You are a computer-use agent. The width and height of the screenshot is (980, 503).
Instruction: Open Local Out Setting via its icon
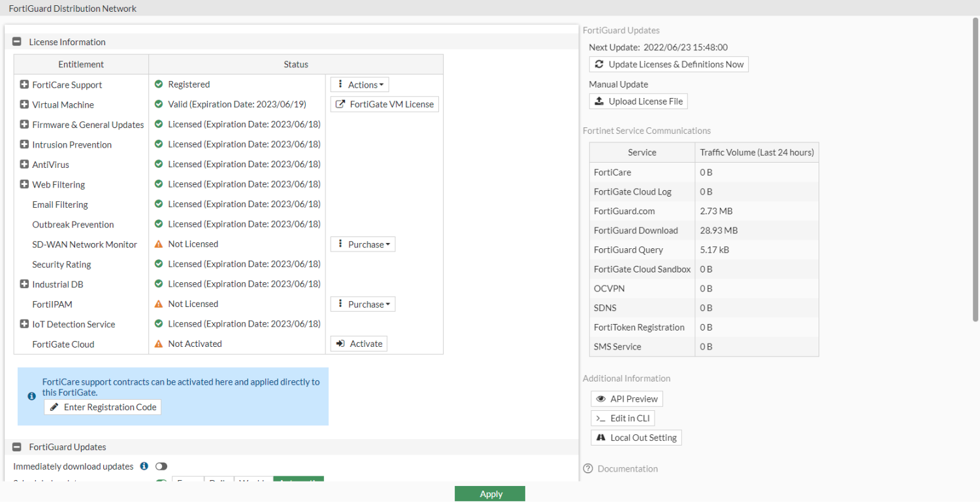pyautogui.click(x=601, y=437)
